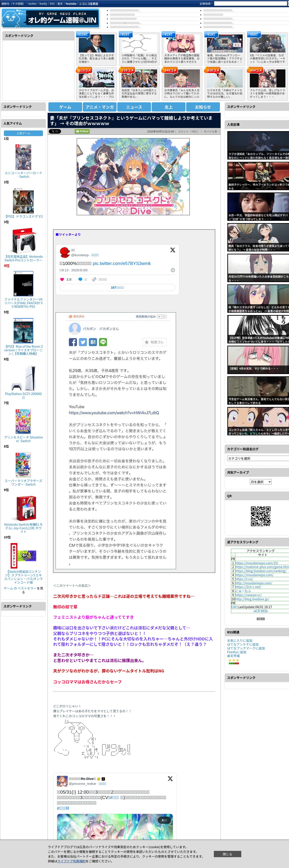Click the オレ的ゲーム速報@JIN site logo

(x=50, y=18)
